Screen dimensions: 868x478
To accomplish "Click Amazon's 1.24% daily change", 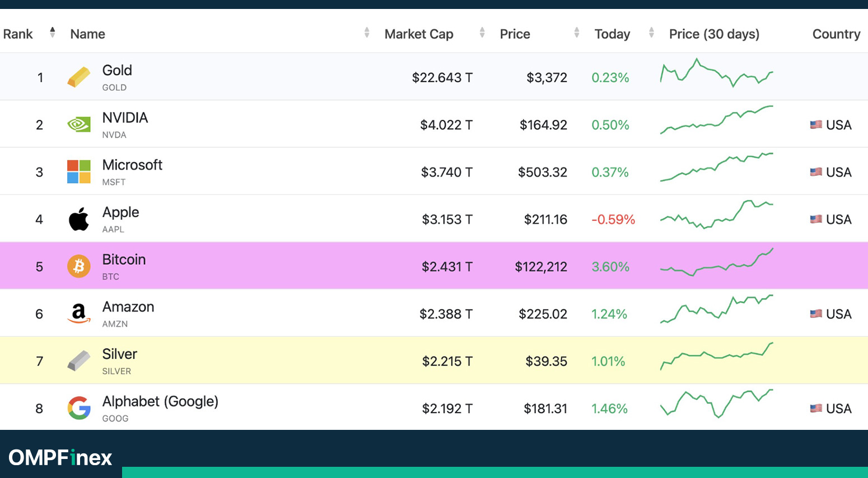I will [609, 314].
